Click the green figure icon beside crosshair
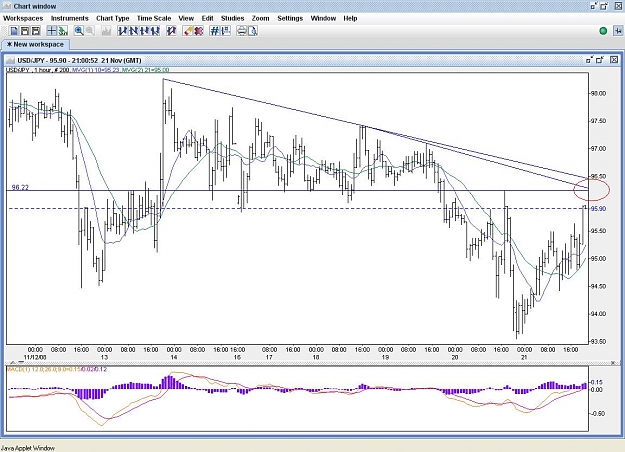The image size is (625, 452). tap(63, 31)
